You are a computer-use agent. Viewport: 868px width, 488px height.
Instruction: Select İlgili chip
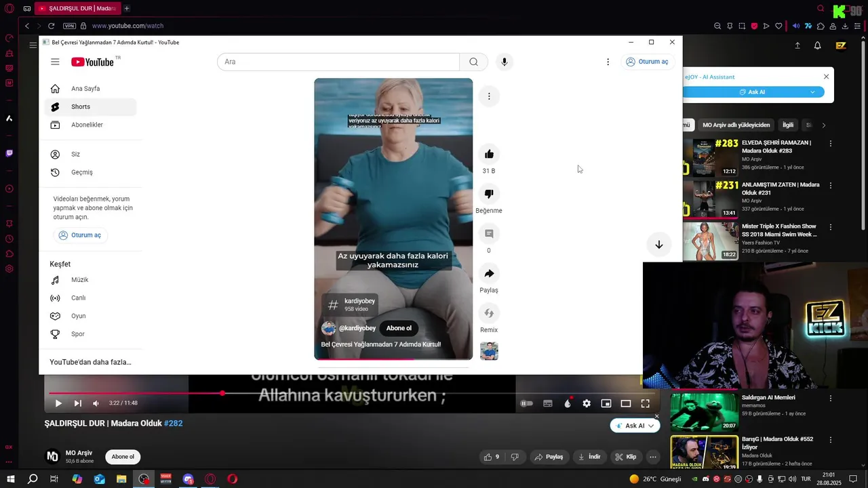[x=788, y=125]
